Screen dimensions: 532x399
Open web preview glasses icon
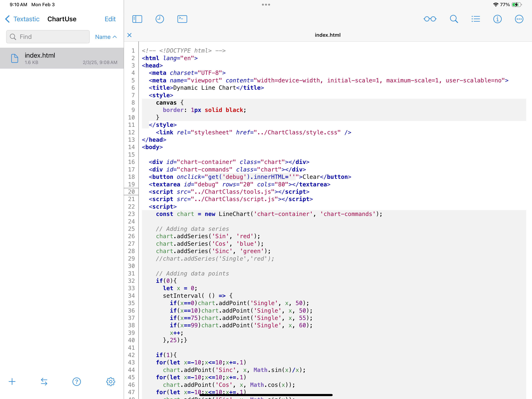(x=430, y=19)
